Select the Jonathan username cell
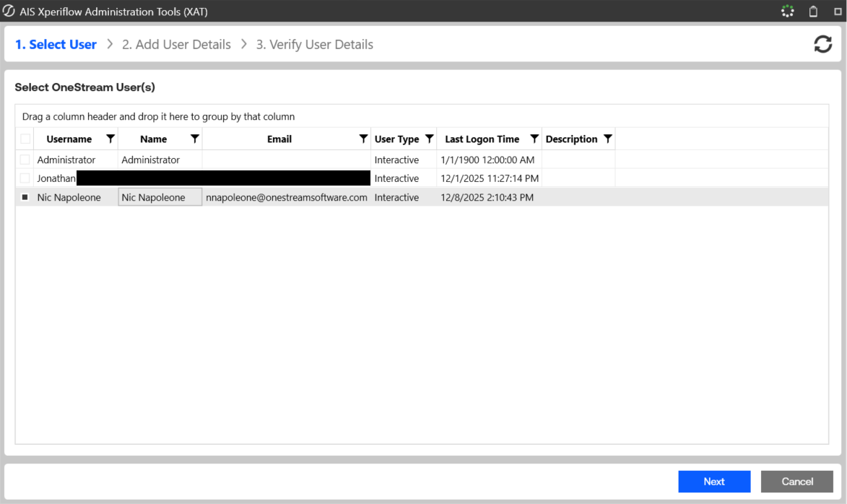The width and height of the screenshot is (847, 504). point(56,178)
